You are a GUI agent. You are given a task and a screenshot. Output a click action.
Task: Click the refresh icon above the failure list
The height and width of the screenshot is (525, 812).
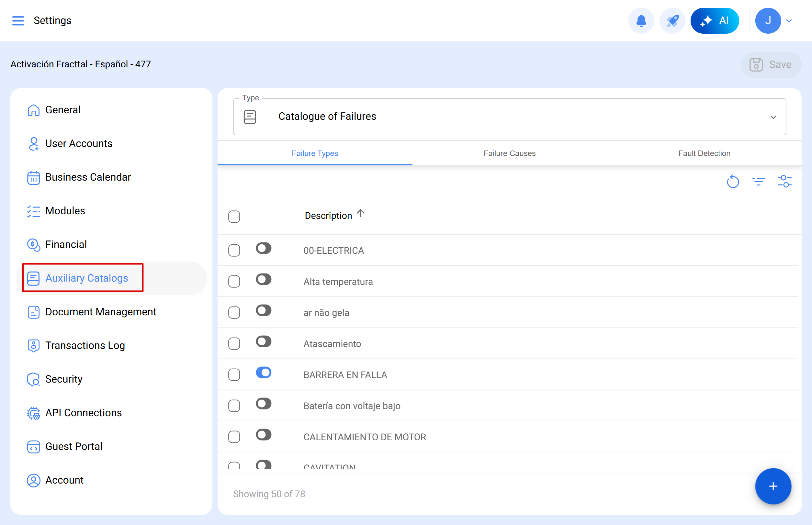pyautogui.click(x=733, y=181)
